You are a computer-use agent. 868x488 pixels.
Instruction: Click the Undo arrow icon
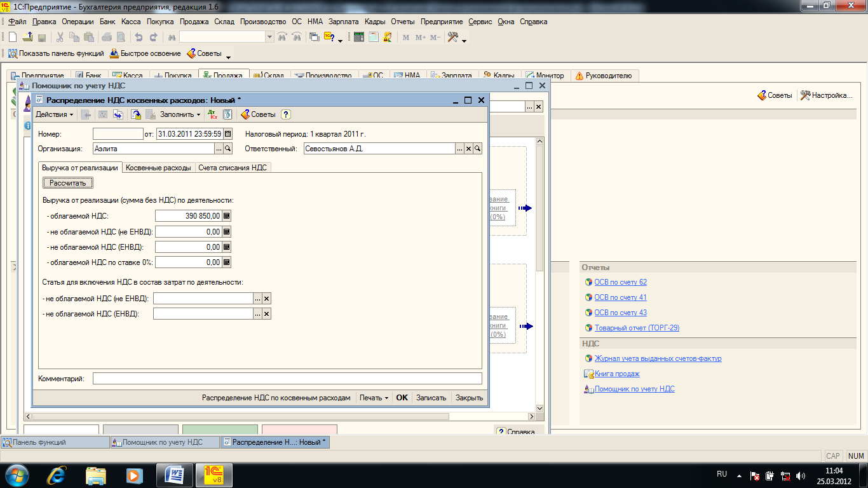click(x=139, y=37)
